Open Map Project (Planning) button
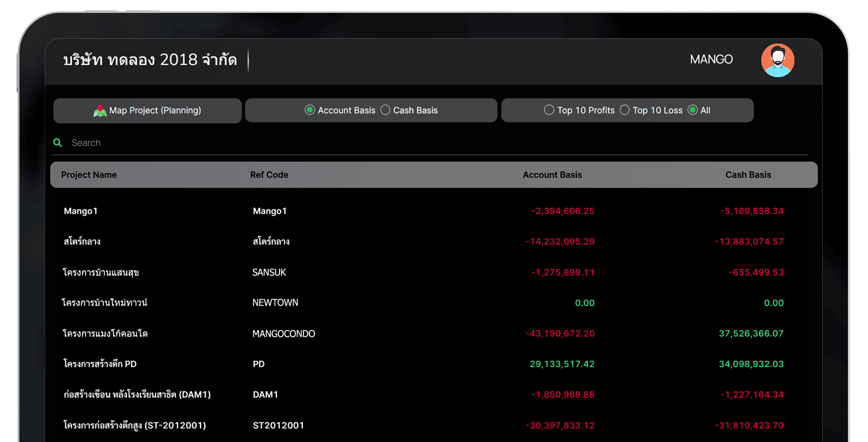Screen dimensions: 868x442 tap(155, 110)
